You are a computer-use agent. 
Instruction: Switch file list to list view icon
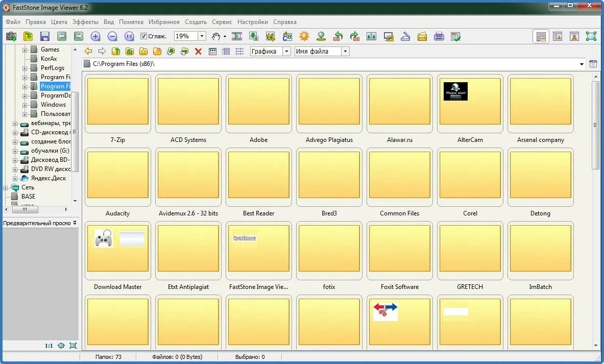pyautogui.click(x=239, y=51)
